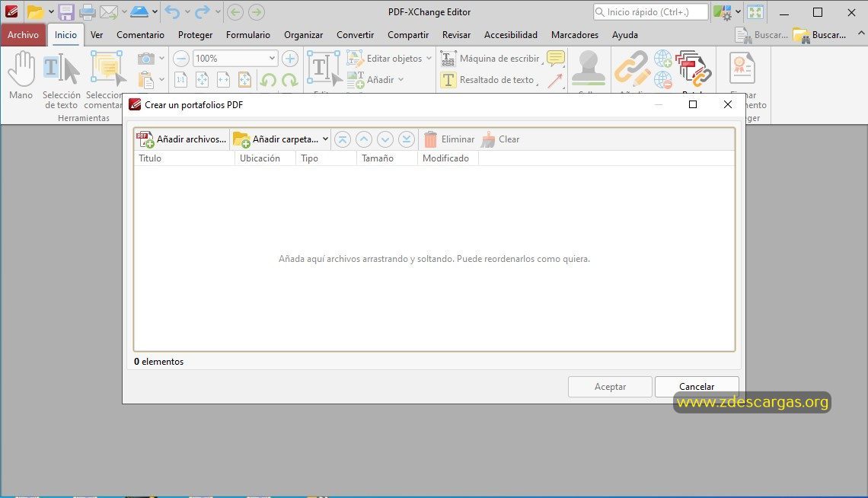The width and height of the screenshot is (868, 498).
Task: Click the scanner icon in quick toolbar
Action: click(x=139, y=11)
